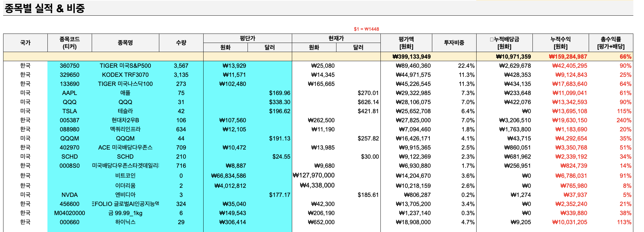Click the name cell '이더리움'

[125, 186]
